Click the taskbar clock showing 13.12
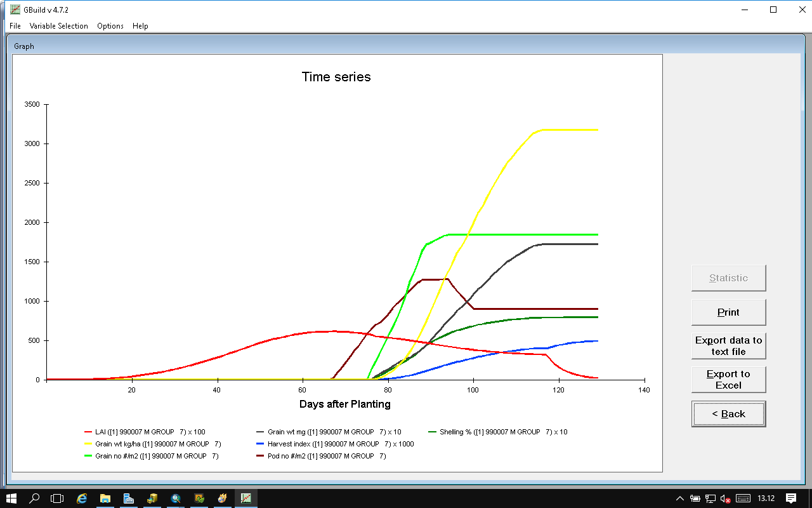 766,498
